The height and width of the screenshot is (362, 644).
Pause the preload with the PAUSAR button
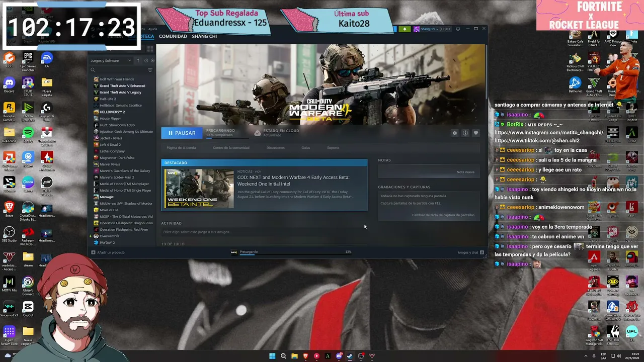[x=182, y=133]
